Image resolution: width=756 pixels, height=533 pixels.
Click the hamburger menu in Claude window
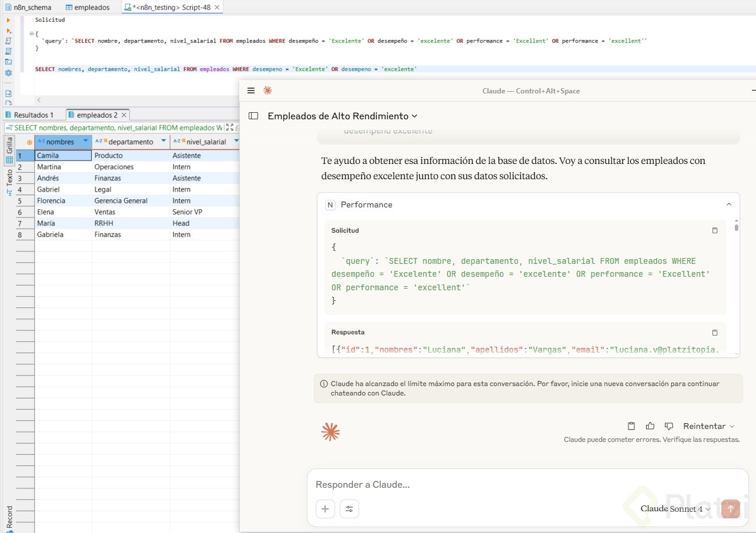coord(251,90)
